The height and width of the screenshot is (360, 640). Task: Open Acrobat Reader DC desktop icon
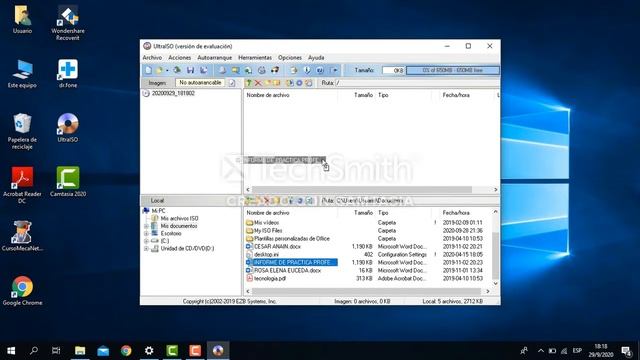22,185
